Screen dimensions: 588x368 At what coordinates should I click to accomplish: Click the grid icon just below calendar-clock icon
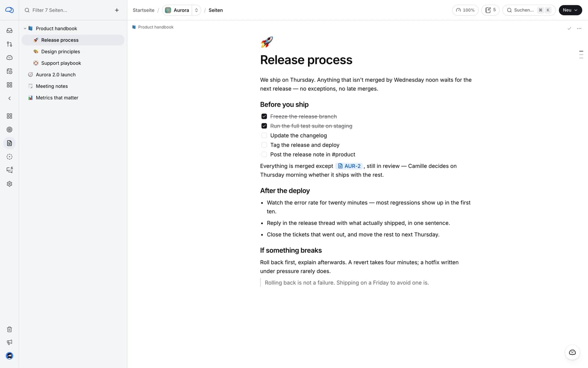click(x=10, y=85)
